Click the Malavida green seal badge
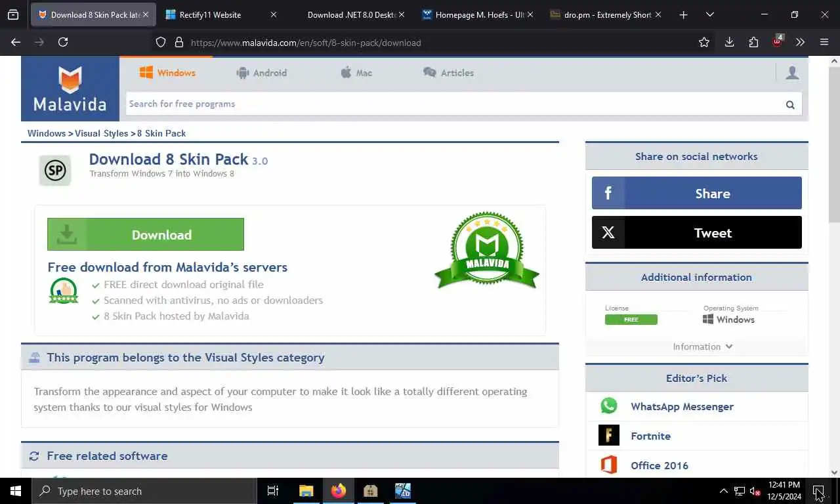The width and height of the screenshot is (840, 504). (487, 250)
